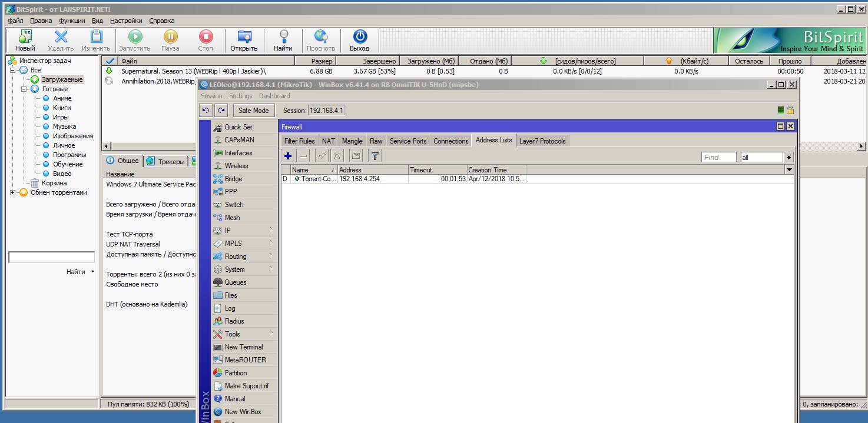Select the Torrent-Co... address list row

point(537,179)
